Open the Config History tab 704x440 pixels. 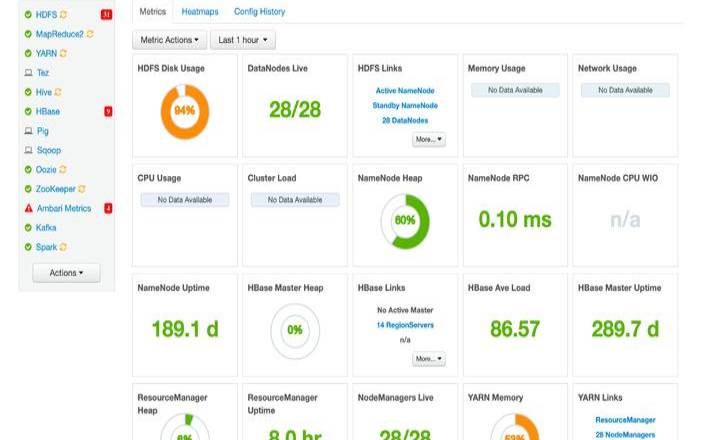click(259, 12)
